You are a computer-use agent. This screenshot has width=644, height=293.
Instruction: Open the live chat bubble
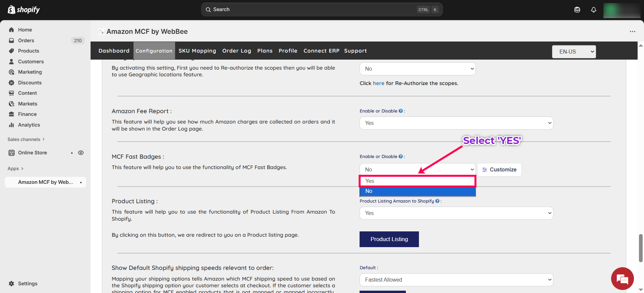pyautogui.click(x=622, y=278)
